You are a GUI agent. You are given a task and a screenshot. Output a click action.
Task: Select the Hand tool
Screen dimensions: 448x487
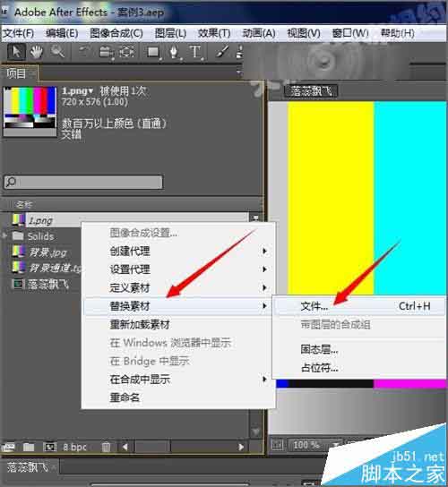37,52
